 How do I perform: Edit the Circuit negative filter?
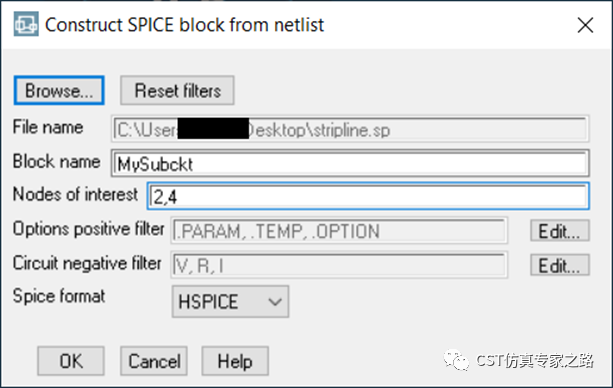[559, 266]
